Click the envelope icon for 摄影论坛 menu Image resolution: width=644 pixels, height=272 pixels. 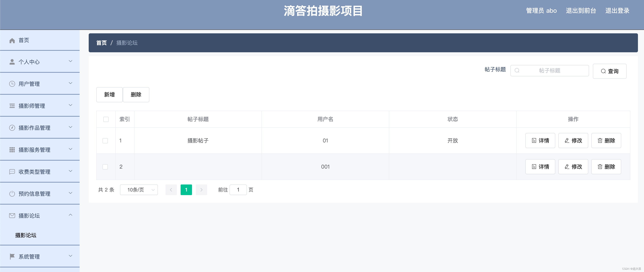click(12, 216)
